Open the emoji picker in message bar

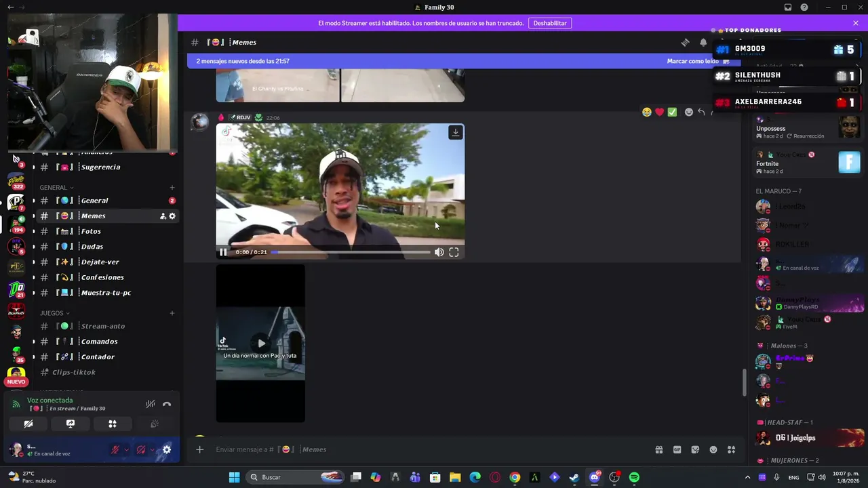(713, 449)
